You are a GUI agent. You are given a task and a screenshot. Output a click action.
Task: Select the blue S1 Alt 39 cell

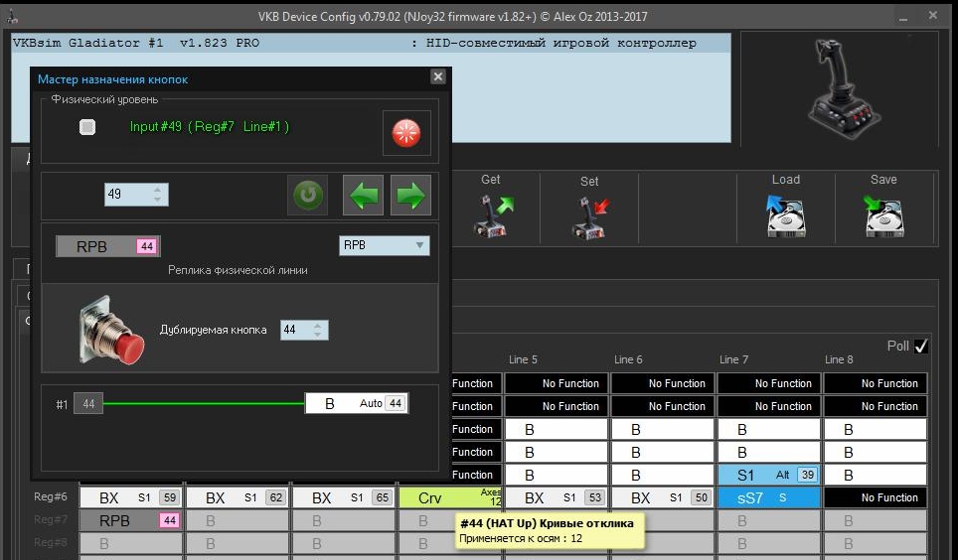pyautogui.click(x=769, y=476)
